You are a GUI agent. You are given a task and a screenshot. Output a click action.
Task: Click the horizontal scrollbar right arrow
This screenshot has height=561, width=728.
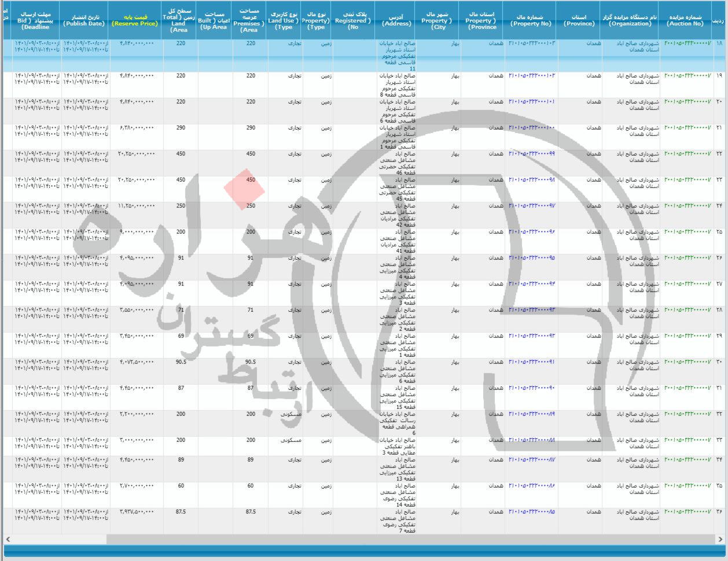(719, 539)
